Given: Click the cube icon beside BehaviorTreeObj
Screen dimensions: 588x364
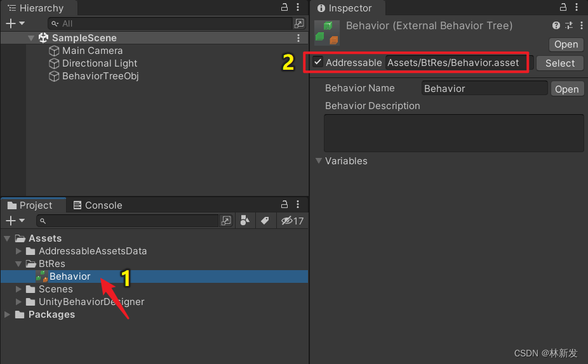Looking at the screenshot, I should (54, 76).
